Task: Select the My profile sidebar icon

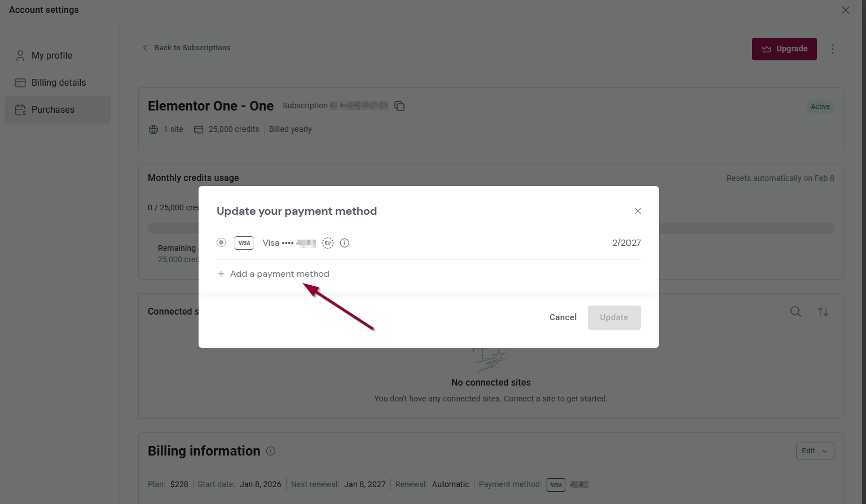Action: point(20,55)
